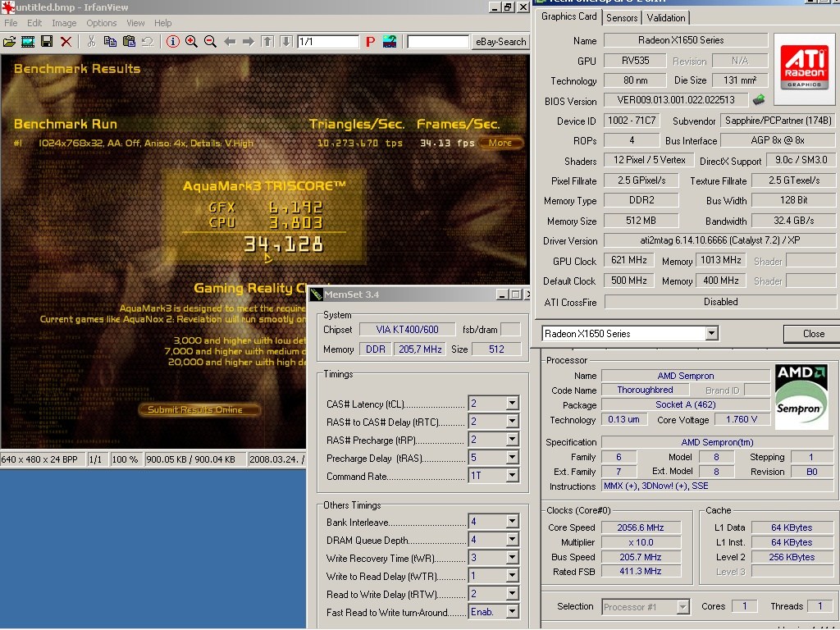Click MemSet title bar icon
840x630 pixels.
pos(316,294)
